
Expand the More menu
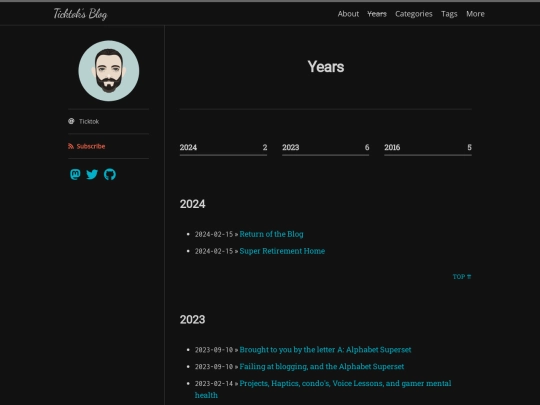point(475,14)
